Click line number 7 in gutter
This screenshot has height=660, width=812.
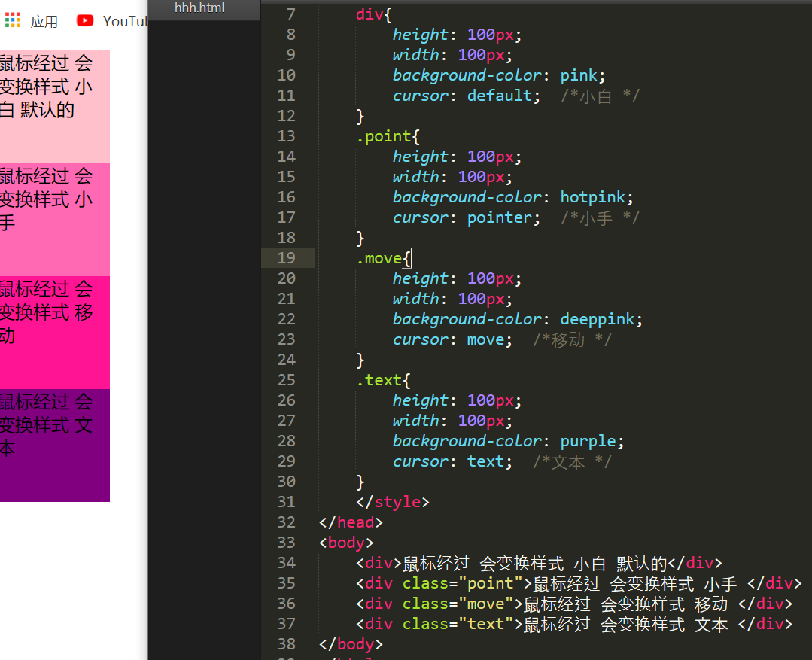[x=291, y=14]
